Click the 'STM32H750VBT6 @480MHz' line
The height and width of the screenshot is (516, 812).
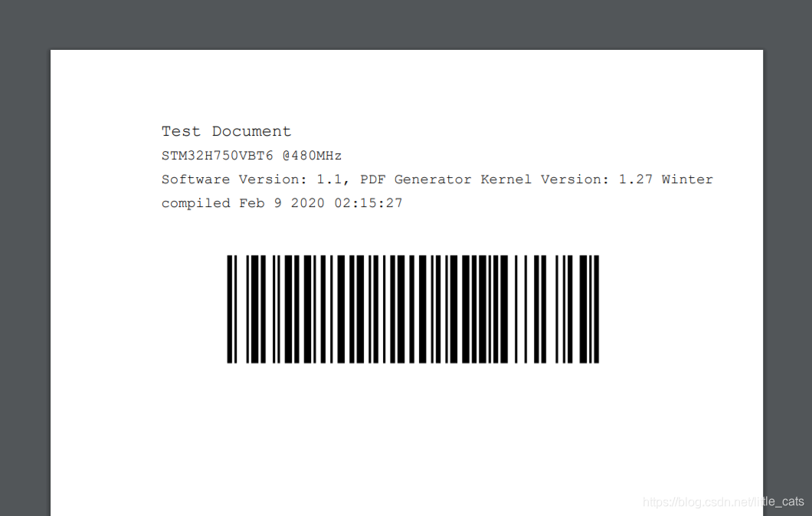252,156
